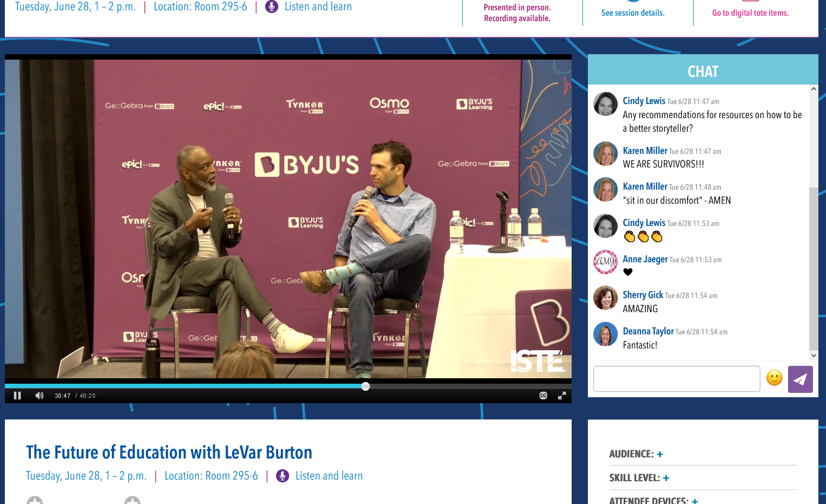This screenshot has height=504, width=826.
Task: Click the 'AMAZING' chat message
Action: point(640,309)
